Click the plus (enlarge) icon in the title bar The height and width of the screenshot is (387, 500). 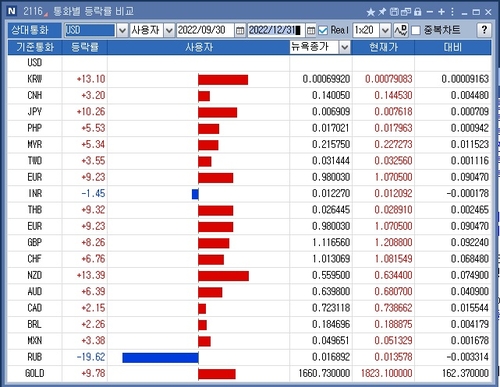[x=442, y=12]
